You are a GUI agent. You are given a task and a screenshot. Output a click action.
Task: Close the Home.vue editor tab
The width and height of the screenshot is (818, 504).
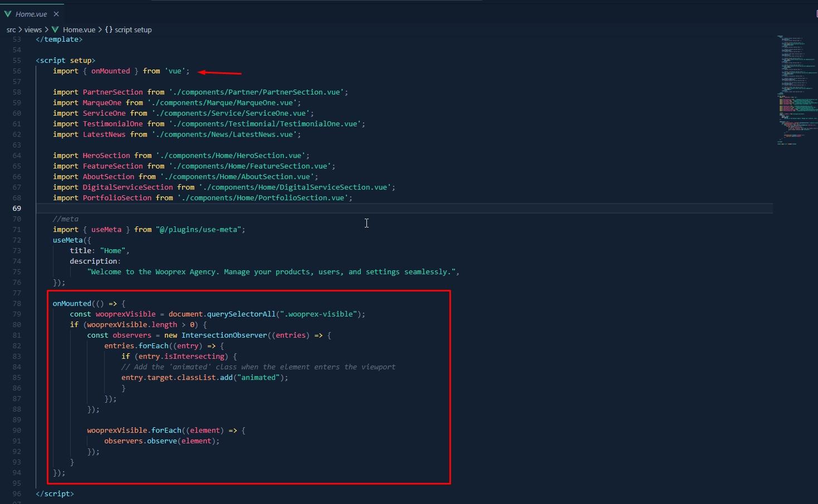56,14
